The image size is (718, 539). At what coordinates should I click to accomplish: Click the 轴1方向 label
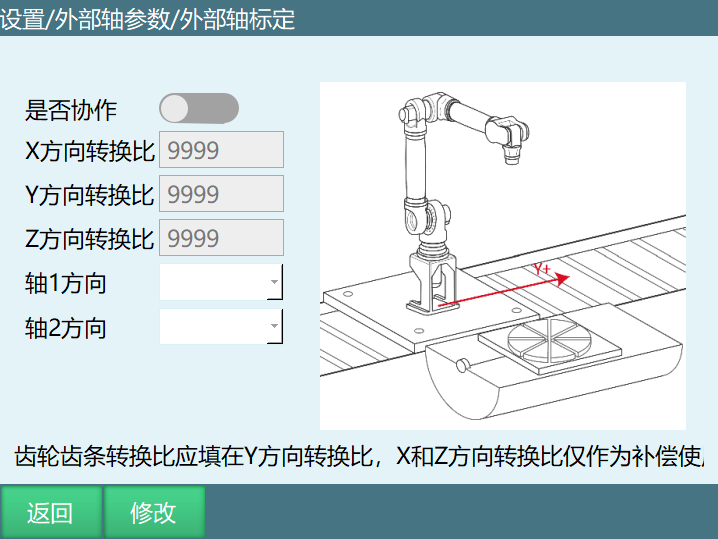[66, 283]
